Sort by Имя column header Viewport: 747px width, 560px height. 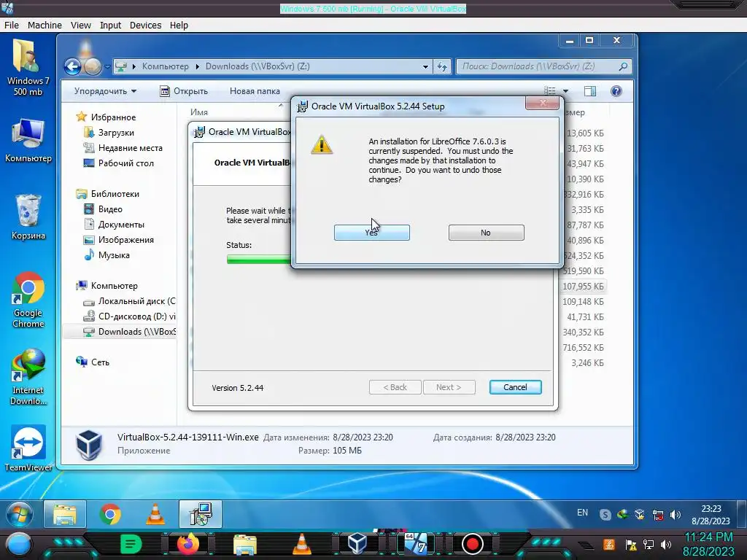[199, 112]
